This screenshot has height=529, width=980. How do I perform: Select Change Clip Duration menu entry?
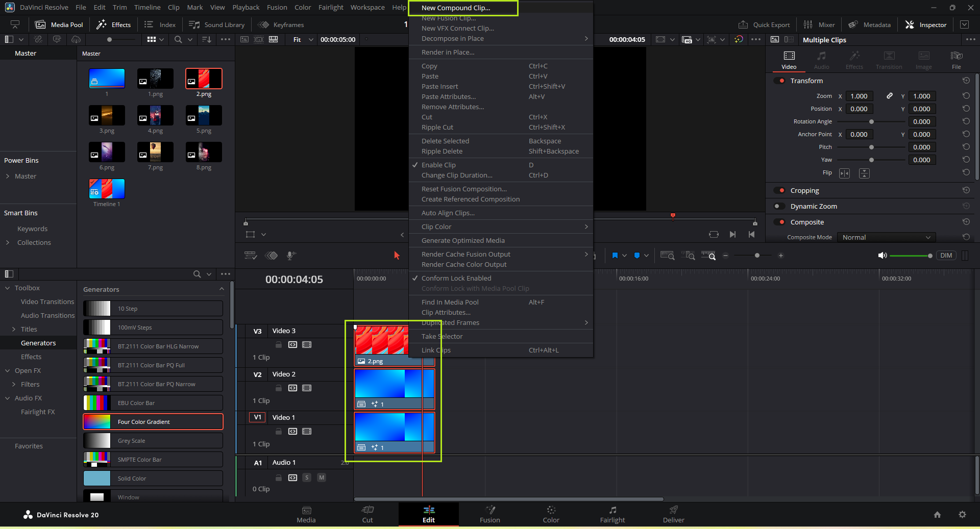pos(457,175)
